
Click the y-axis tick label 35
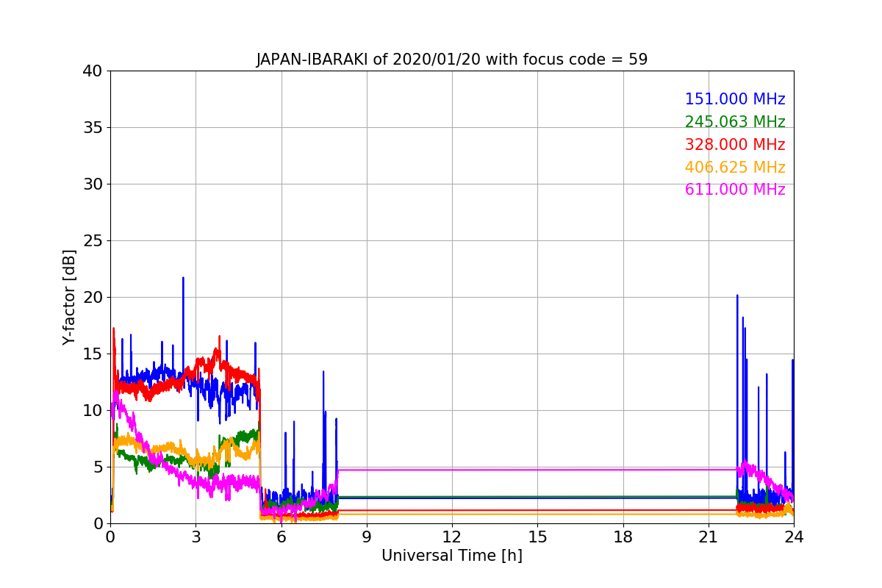93,128
